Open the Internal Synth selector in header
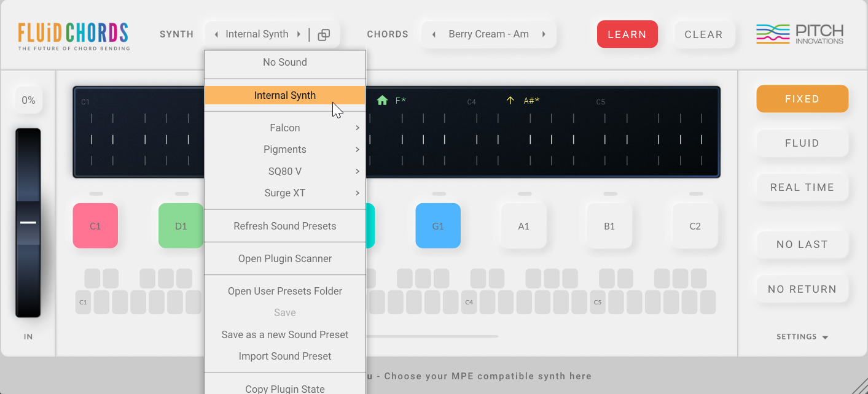 tap(257, 34)
